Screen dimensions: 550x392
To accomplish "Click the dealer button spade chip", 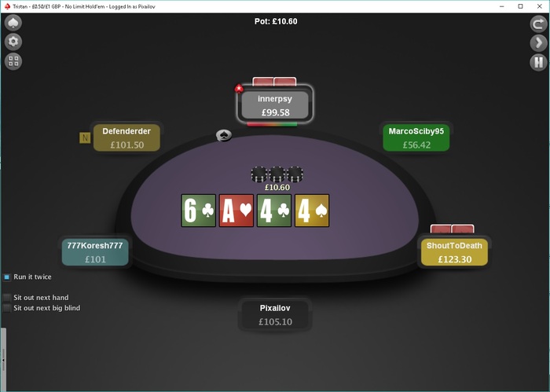I will pos(224,135).
